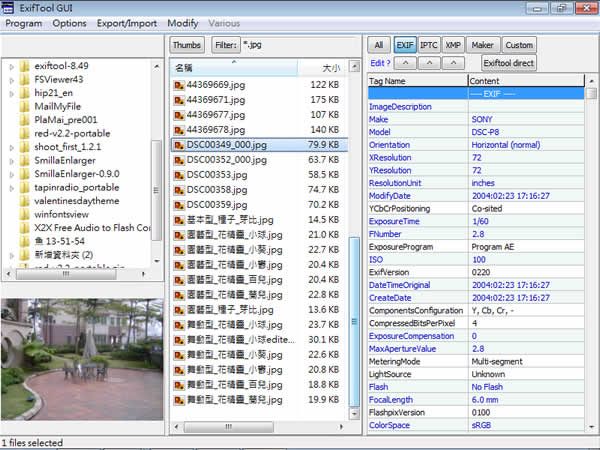Expand the 新增資料夾 (2) folder node
The width and height of the screenshot is (600, 450).
click(11, 256)
